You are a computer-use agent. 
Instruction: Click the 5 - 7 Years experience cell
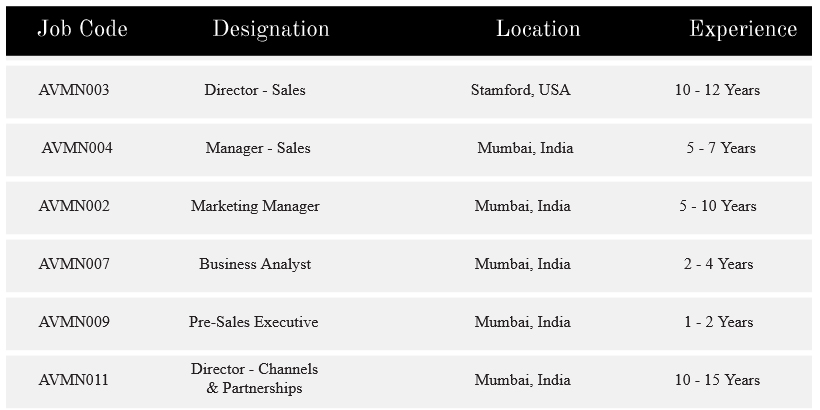tap(721, 148)
